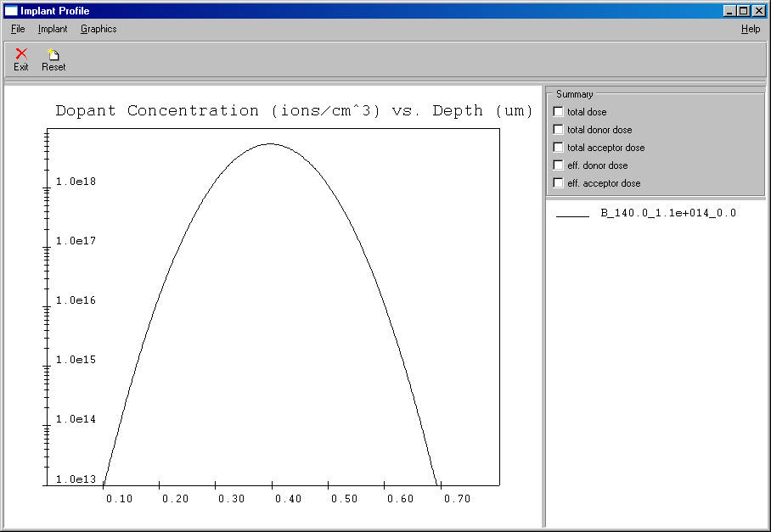
Task: Open the Implant menu
Action: [x=53, y=29]
